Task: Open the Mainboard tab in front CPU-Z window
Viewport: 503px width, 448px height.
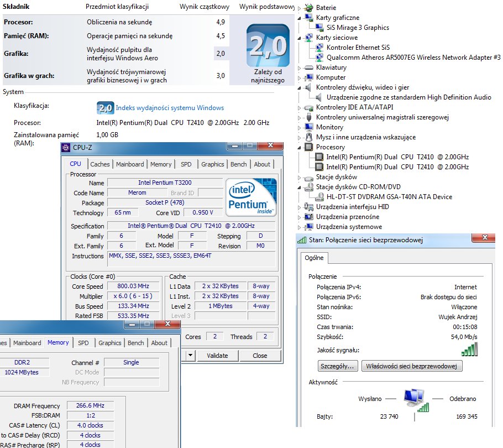Action: point(27,343)
